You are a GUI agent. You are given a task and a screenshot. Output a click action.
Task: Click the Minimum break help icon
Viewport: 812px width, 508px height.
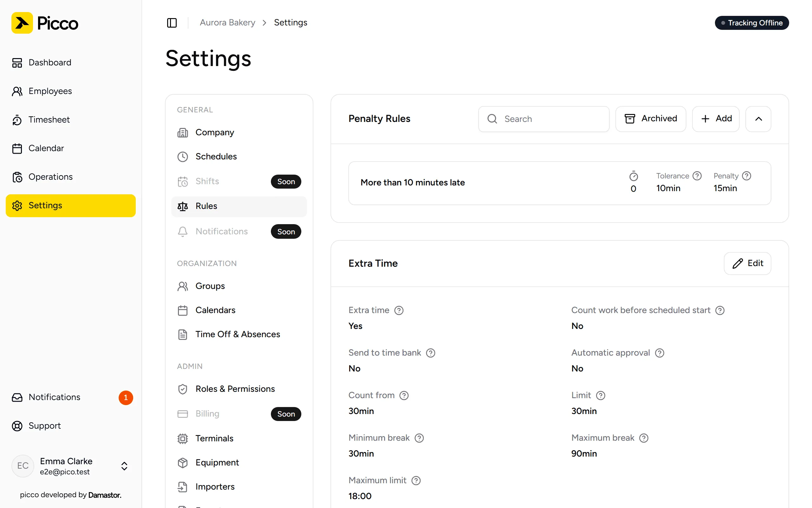[419, 438]
